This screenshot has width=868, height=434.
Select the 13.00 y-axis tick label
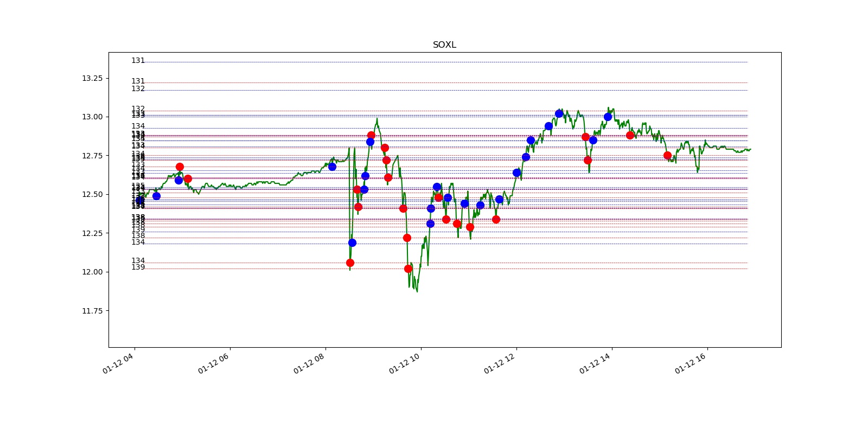pyautogui.click(x=92, y=117)
